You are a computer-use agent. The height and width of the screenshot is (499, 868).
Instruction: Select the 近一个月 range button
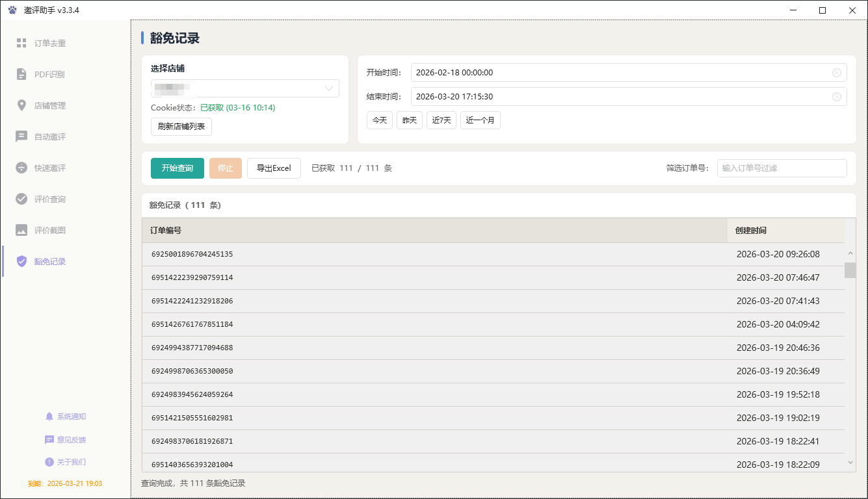[480, 120]
